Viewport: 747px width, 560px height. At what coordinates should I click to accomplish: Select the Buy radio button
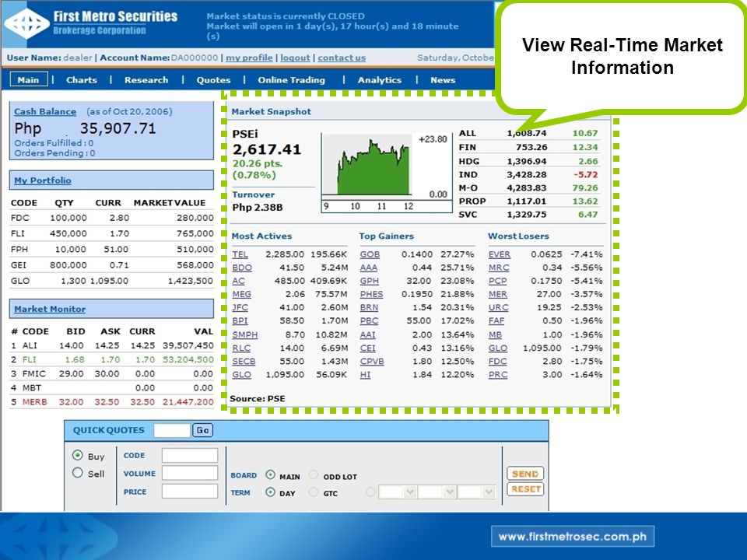point(78,455)
